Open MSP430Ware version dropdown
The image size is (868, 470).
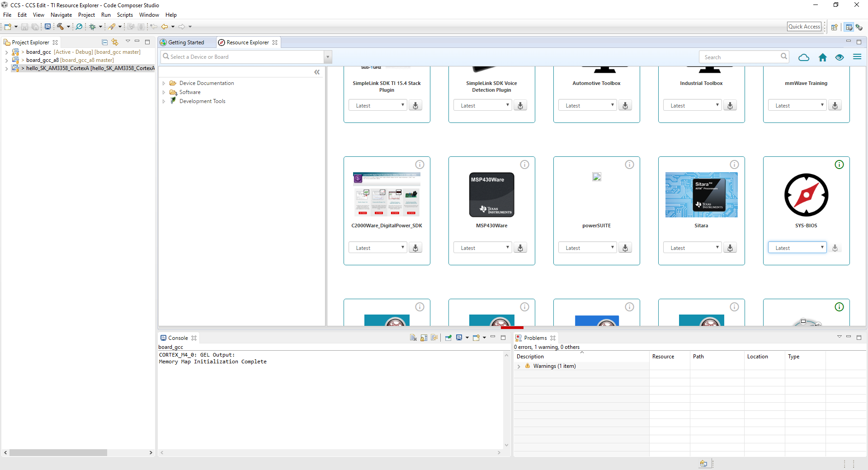point(483,248)
